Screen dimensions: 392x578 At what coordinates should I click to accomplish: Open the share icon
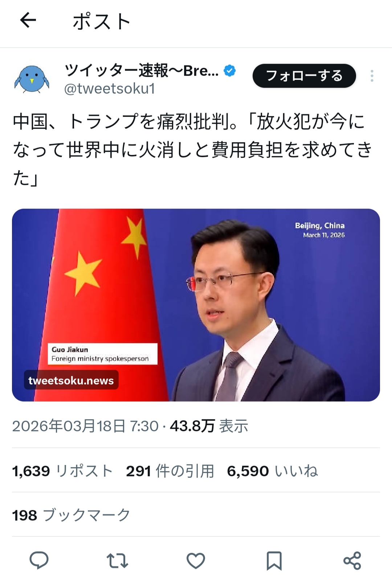click(x=352, y=561)
